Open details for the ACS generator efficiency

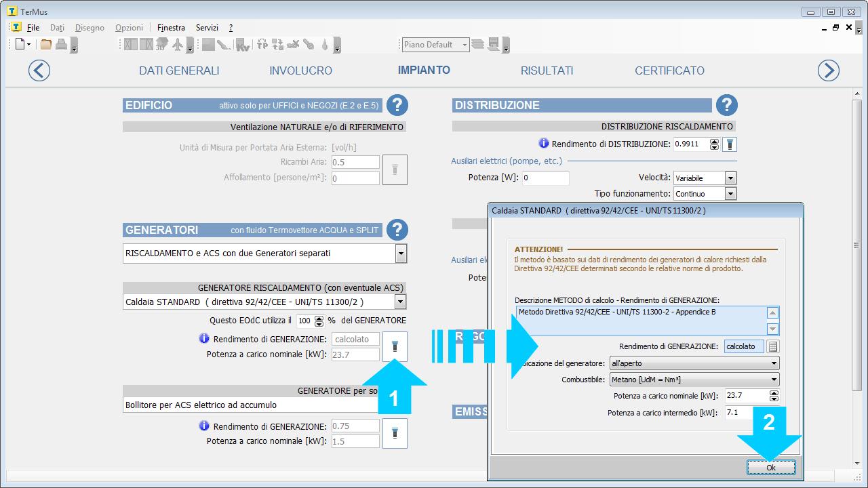[395, 433]
